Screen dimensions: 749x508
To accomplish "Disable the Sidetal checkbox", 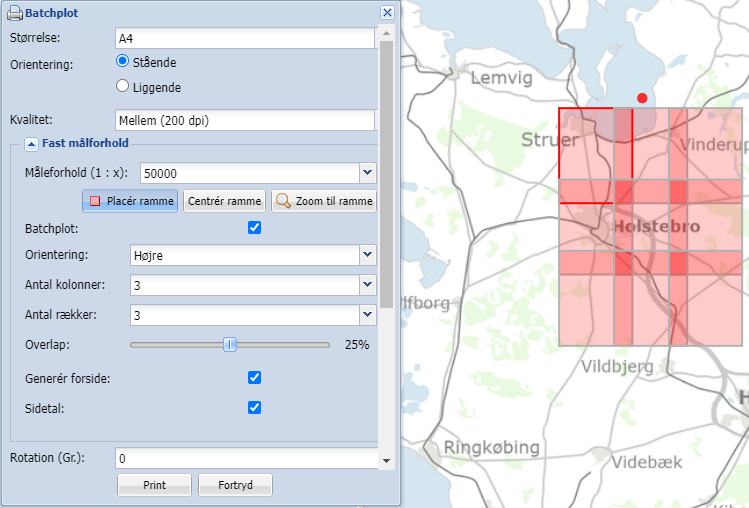I will pyautogui.click(x=254, y=407).
